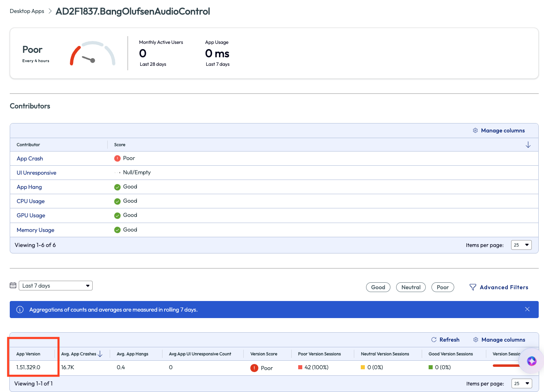Open the App Crash contributor link
Screen dimensions: 544x392
pyautogui.click(x=30, y=158)
